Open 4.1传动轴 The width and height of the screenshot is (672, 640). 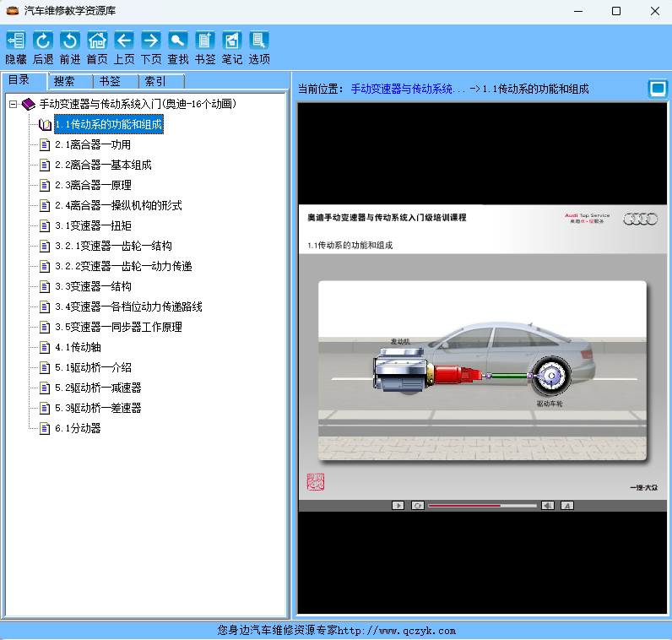click(78, 347)
